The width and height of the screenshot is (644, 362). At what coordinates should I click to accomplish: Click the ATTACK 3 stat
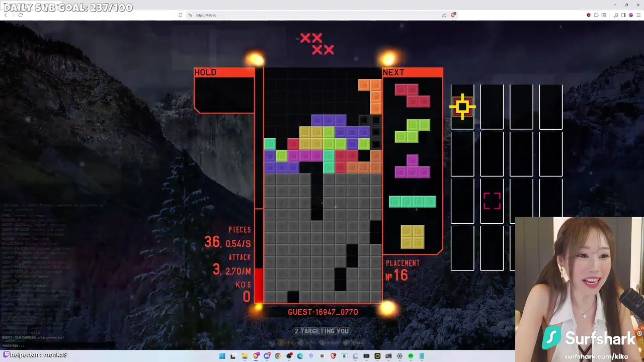[x=231, y=265]
